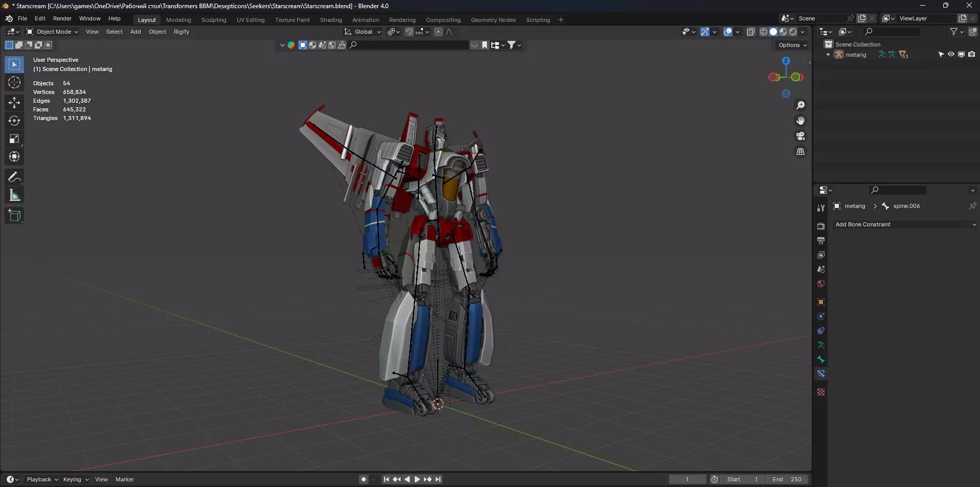The image size is (980, 487).
Task: Select the Measure tool
Action: [14, 195]
